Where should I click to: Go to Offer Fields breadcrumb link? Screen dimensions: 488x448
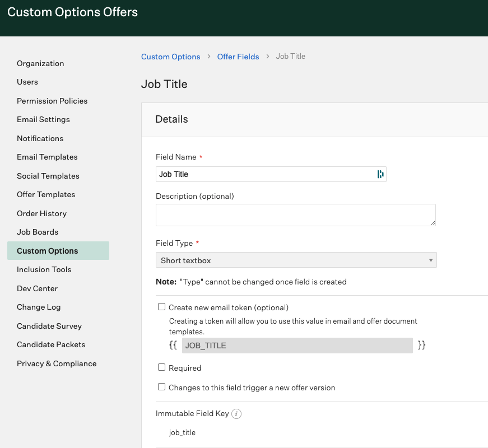238,57
